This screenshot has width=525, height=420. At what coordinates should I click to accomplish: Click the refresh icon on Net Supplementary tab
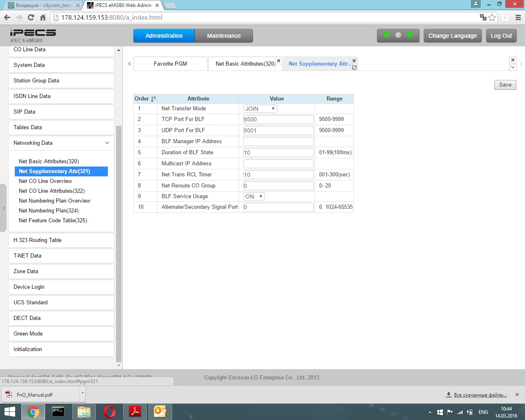coord(354,68)
